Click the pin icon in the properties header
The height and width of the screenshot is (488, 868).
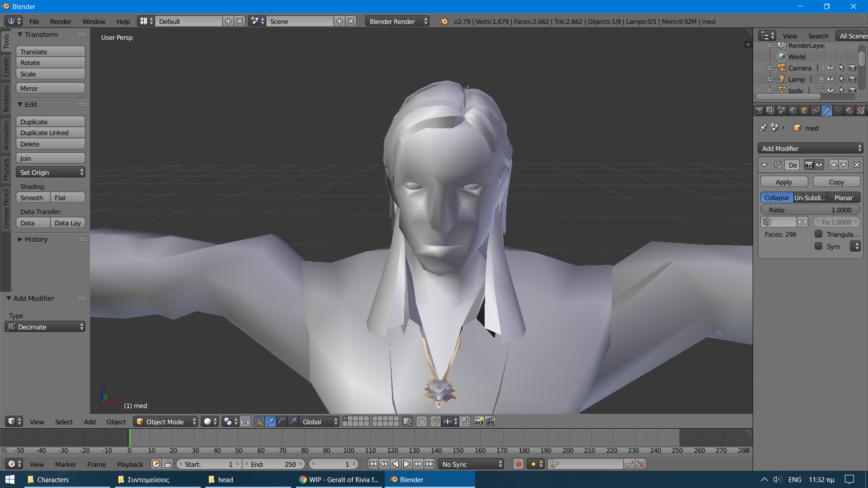(x=763, y=128)
